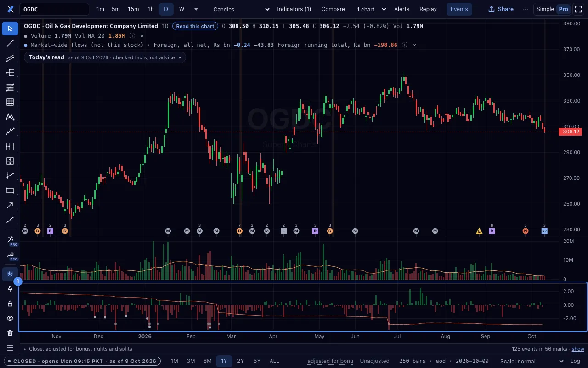588x368 pixels.
Task: Remove the Market-wide flows indicator
Action: click(414, 45)
